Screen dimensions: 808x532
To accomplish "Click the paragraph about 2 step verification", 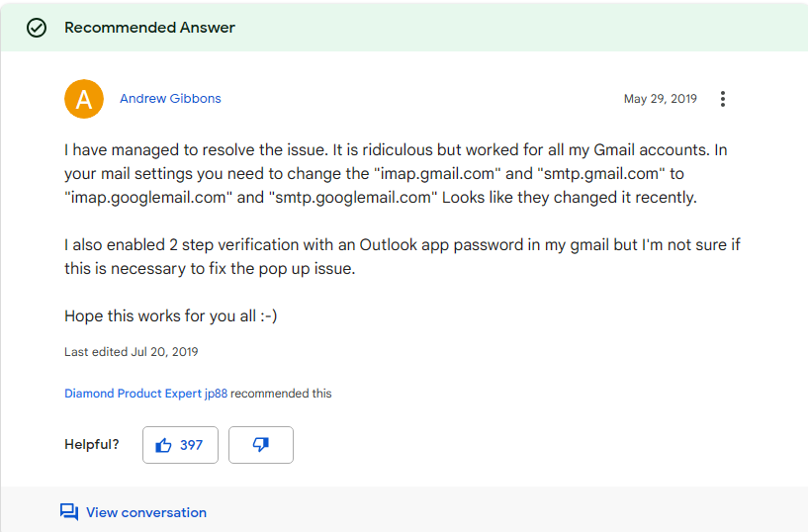I will pos(402,256).
